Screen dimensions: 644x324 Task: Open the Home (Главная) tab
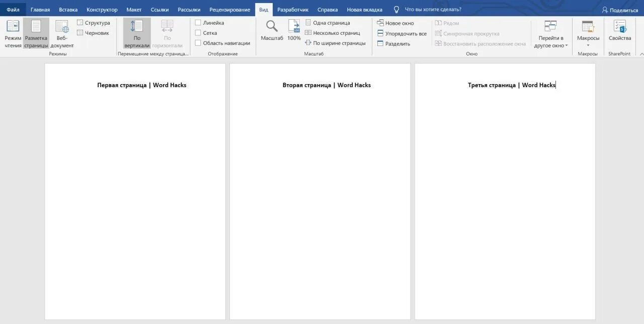(40, 10)
